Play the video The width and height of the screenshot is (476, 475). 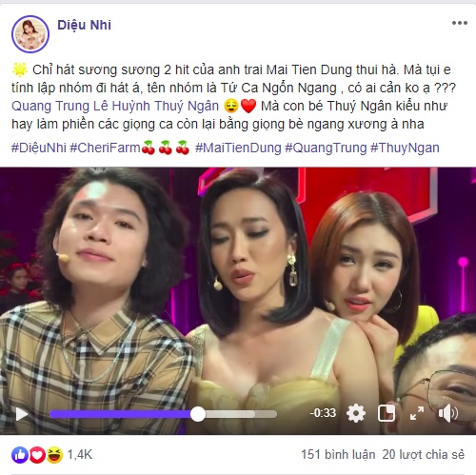coord(22,414)
